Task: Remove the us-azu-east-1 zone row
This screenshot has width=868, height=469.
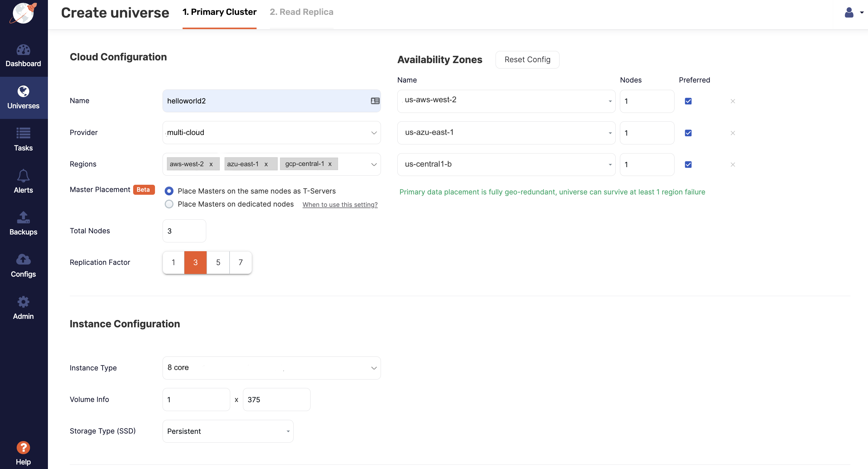Action: click(732, 133)
